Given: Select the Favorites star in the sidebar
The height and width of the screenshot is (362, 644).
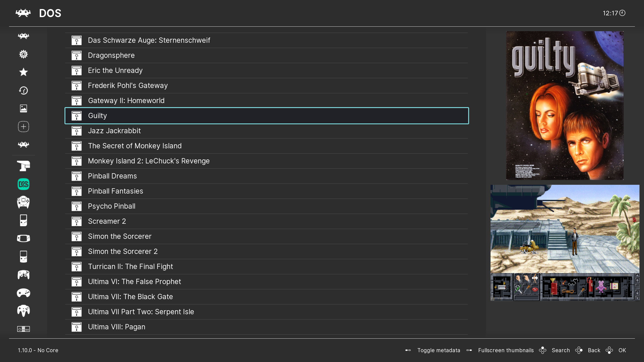Looking at the screenshot, I should pos(23,72).
